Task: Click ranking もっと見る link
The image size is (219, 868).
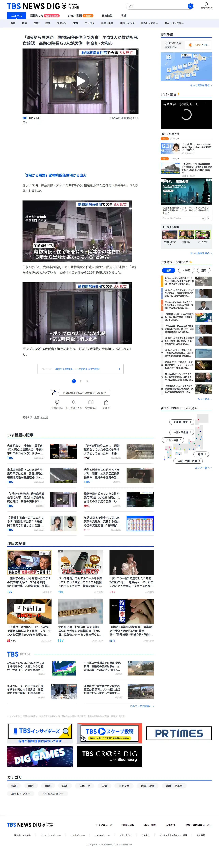Action: (205, 399)
